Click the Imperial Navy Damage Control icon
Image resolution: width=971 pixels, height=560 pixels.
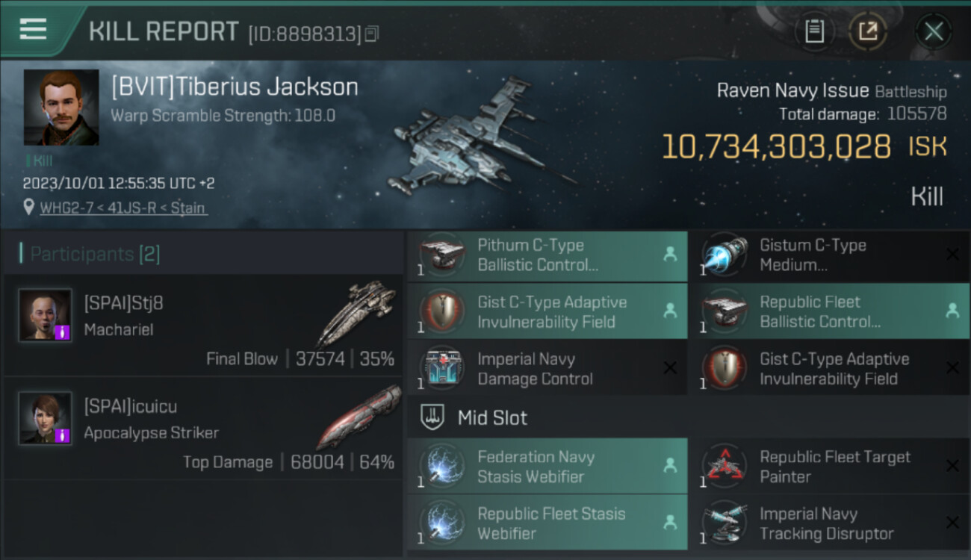(443, 369)
